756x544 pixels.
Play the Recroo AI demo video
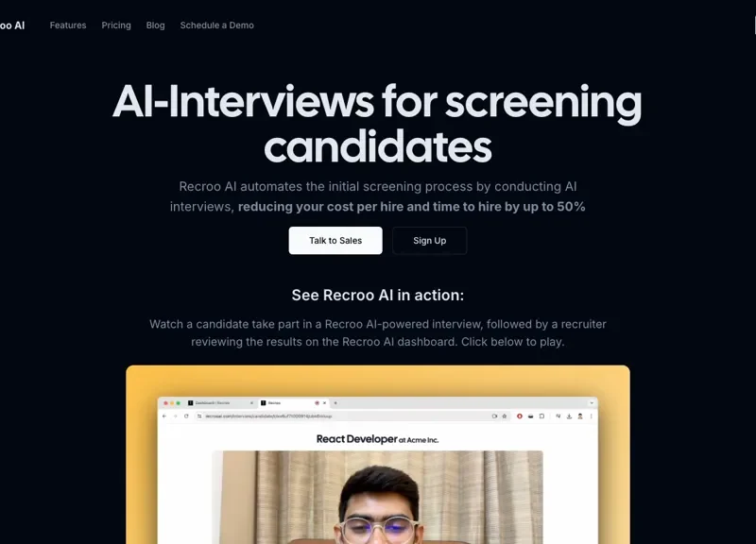tap(377, 454)
